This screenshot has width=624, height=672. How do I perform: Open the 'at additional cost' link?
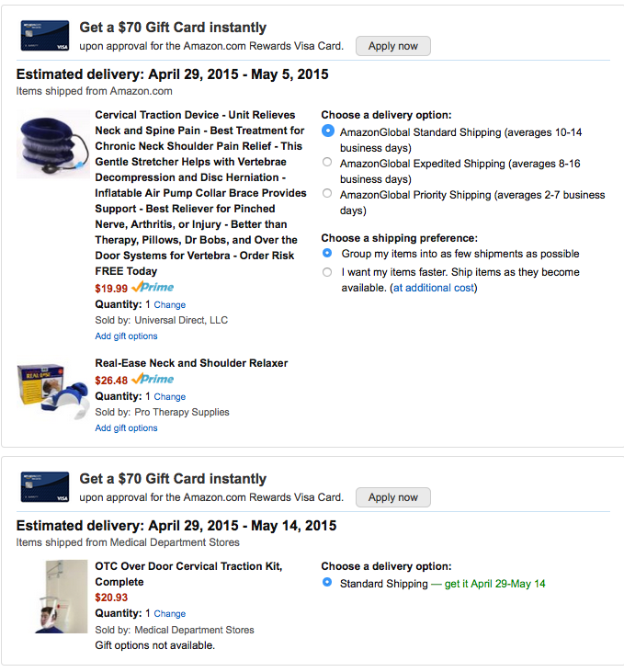coord(434,288)
